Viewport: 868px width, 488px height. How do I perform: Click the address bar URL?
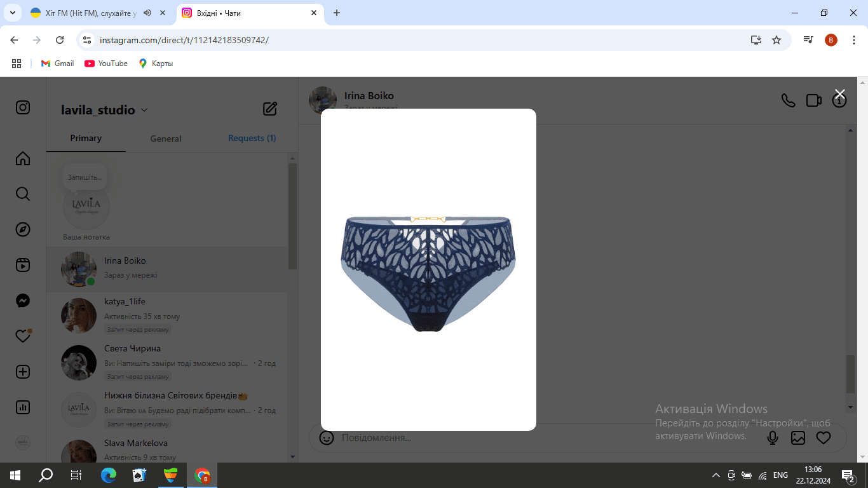tap(184, 40)
